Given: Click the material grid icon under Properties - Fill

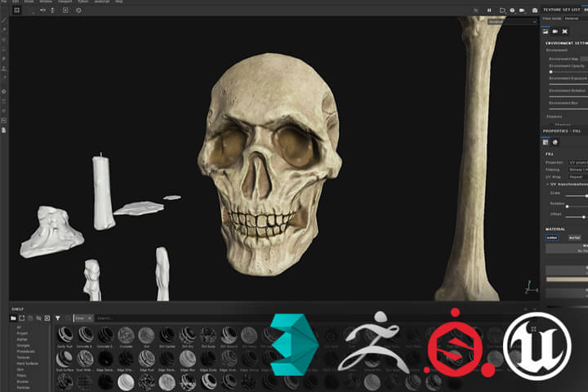Looking at the screenshot, I should tap(546, 142).
